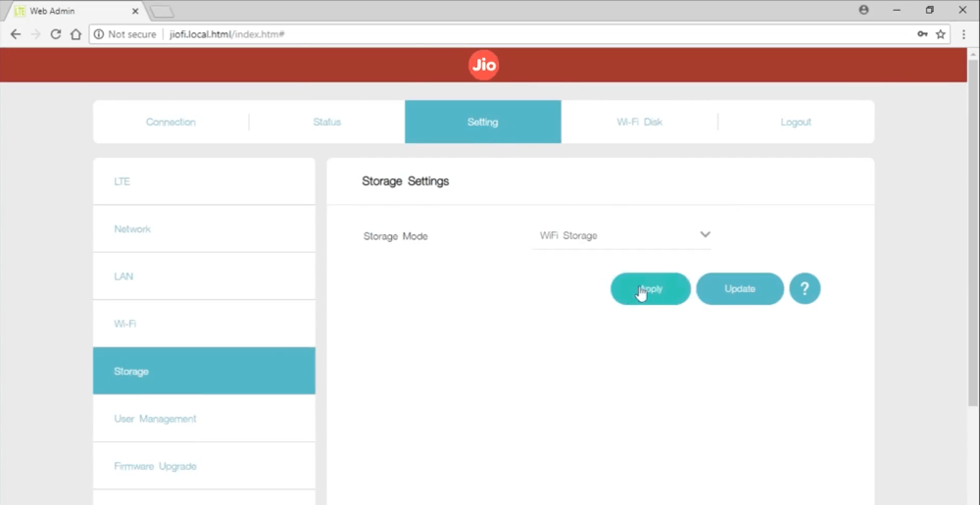Open the Chrome three-dot menu
Viewport: 980px width, 505px height.
pos(963,34)
